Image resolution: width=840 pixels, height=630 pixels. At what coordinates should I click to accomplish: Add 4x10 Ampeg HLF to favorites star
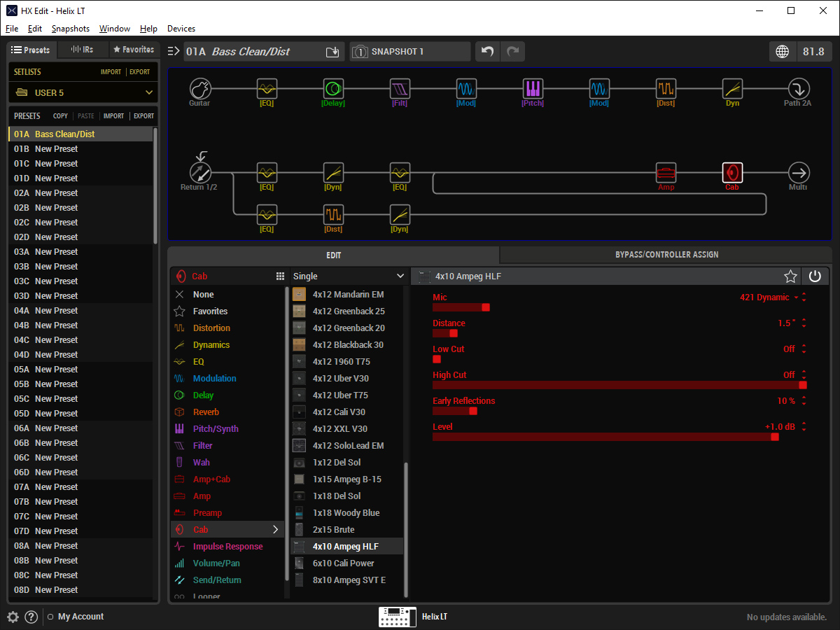click(790, 276)
